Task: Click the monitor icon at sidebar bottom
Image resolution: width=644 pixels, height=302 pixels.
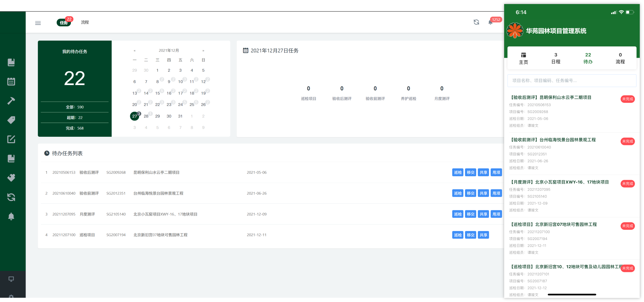Action: 11,279
